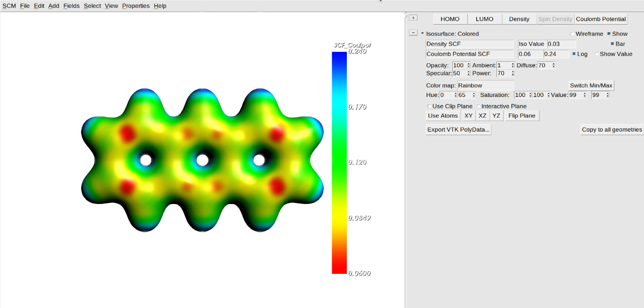
Task: Open the Density SCF field selector
Action: click(x=469, y=44)
